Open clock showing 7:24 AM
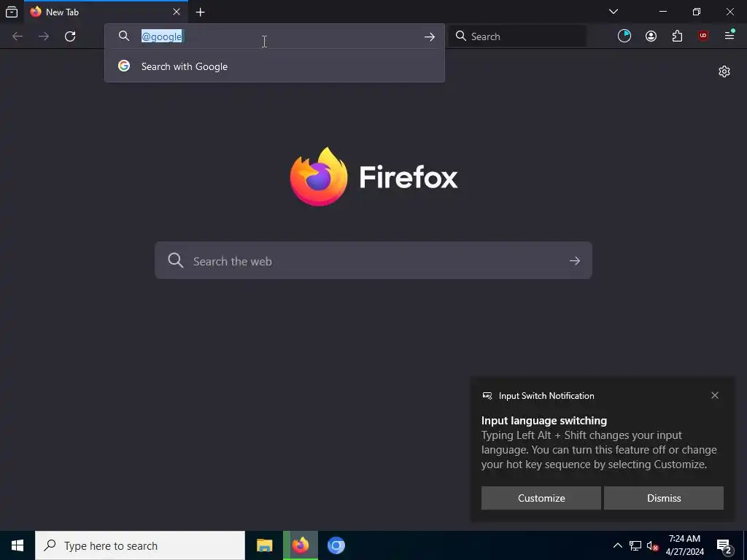Viewport: 747px width, 560px height. coord(684,545)
